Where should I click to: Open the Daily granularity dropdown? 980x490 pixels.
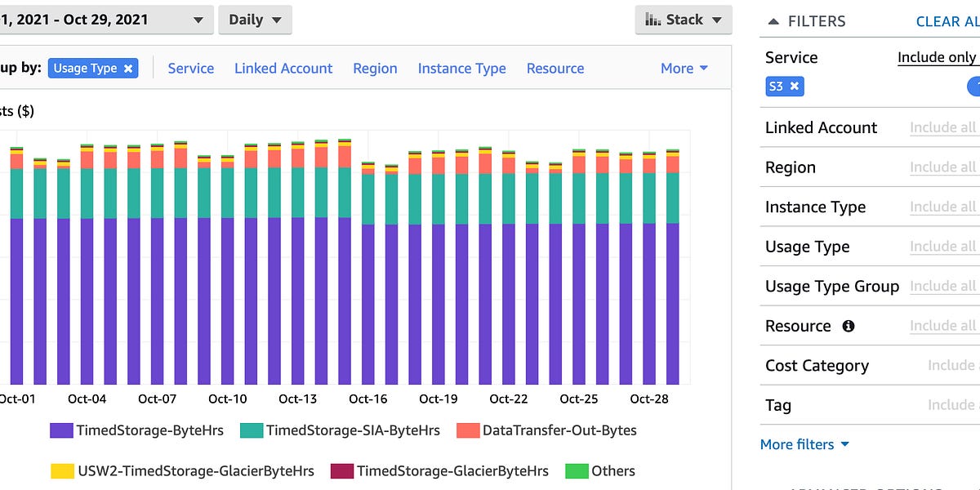254,20
